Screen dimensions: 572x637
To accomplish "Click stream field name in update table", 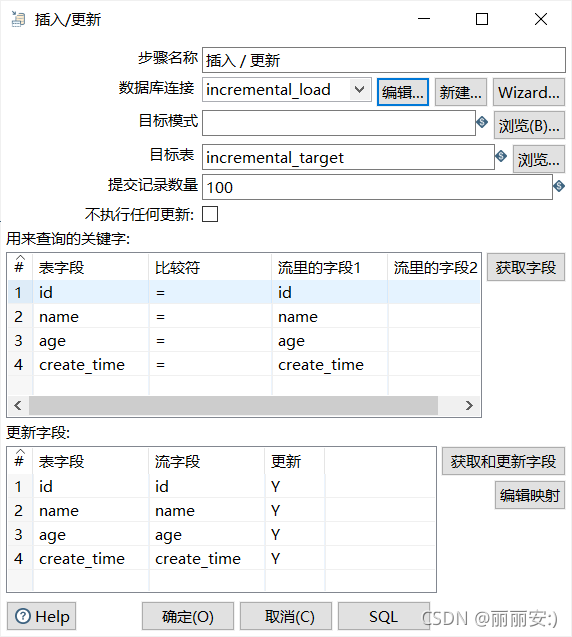I will [x=207, y=510].
